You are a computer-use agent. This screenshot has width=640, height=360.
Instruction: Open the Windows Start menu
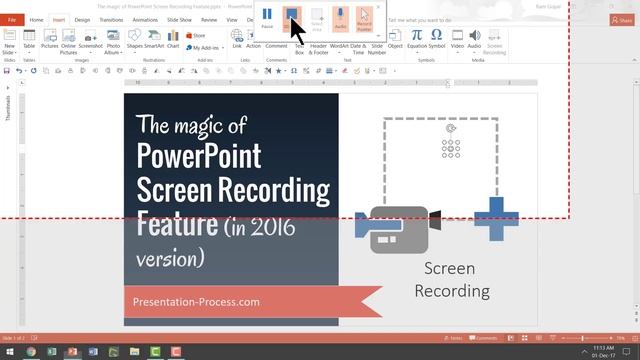pos(10,351)
